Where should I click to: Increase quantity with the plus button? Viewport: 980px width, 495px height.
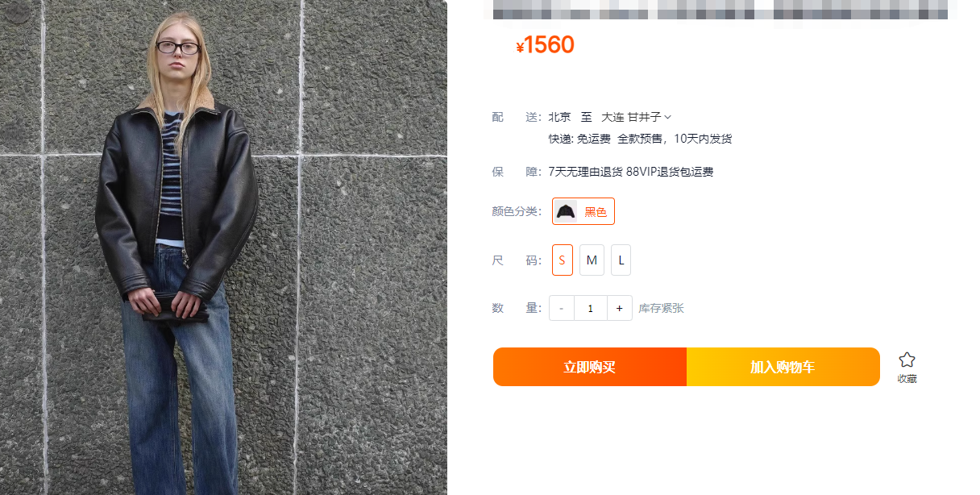(x=620, y=308)
